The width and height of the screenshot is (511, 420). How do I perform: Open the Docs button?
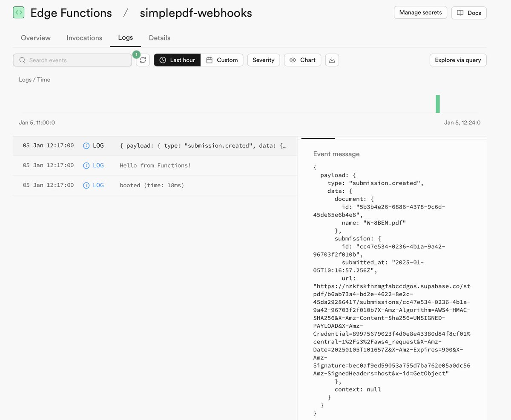469,13
